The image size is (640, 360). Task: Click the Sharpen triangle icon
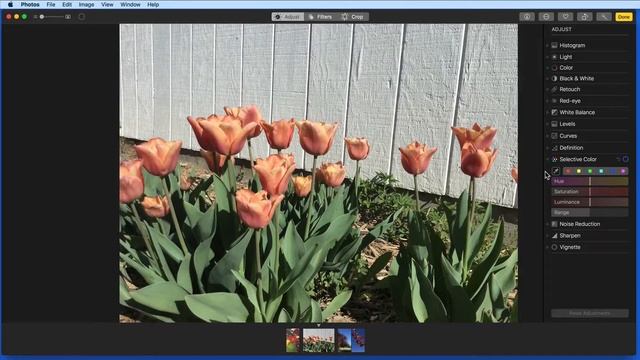point(554,236)
